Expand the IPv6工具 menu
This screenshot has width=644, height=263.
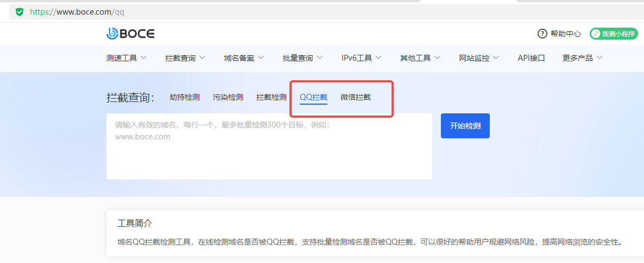[362, 58]
